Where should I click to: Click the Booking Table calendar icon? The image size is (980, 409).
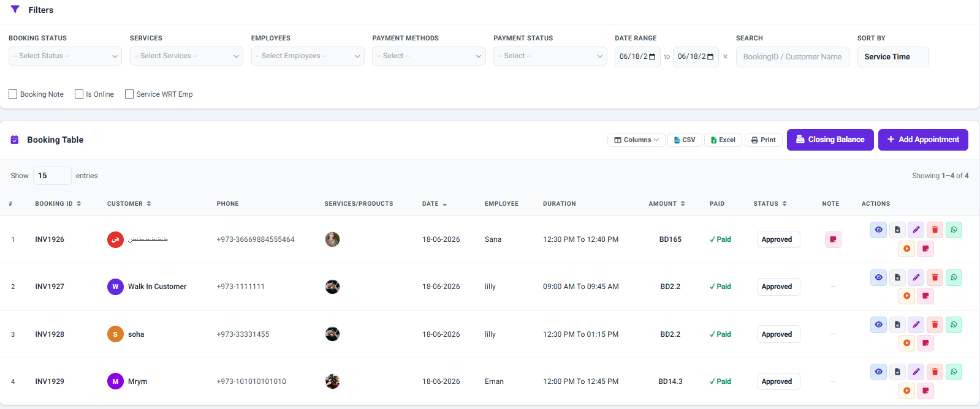pyautogui.click(x=15, y=140)
